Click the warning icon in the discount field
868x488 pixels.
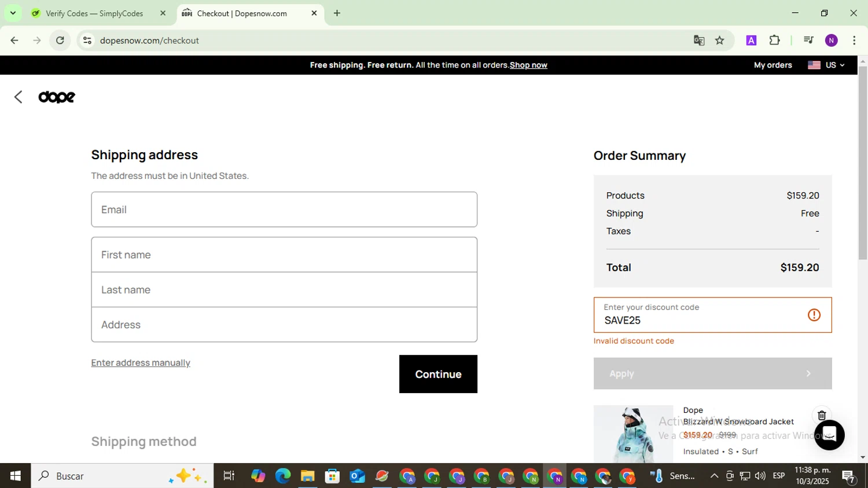pos(814,315)
